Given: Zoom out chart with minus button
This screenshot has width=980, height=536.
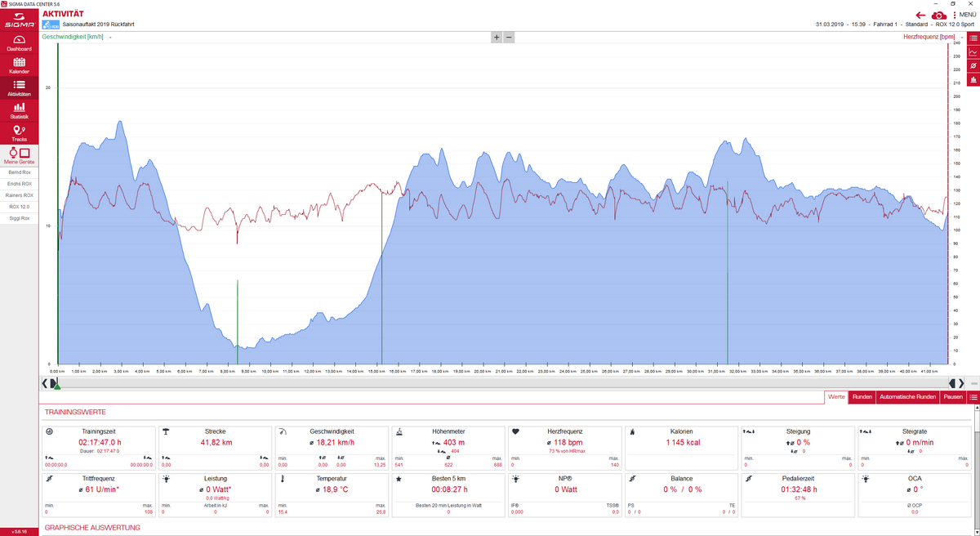Looking at the screenshot, I should (509, 38).
